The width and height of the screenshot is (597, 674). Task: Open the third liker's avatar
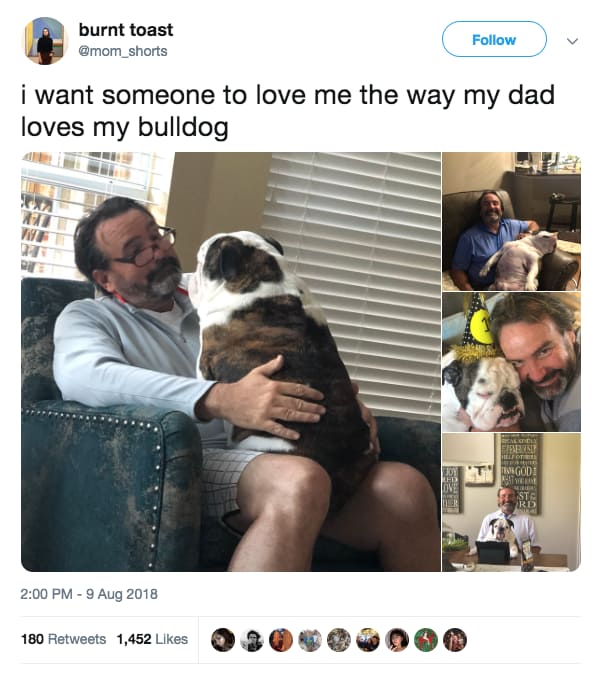281,640
